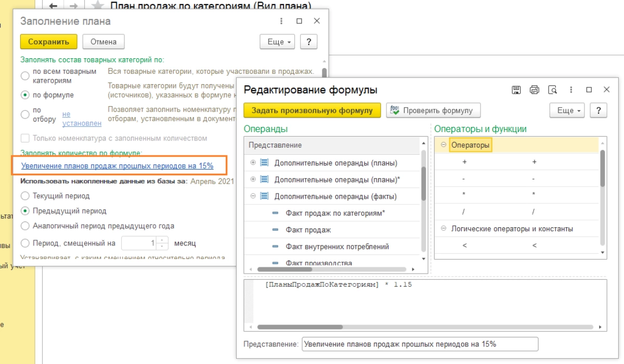Select Факт внутренних потреблений operand

[x=337, y=246]
